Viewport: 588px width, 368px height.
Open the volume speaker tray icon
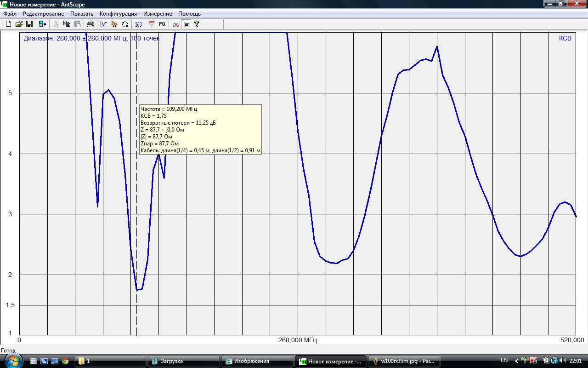pyautogui.click(x=563, y=361)
